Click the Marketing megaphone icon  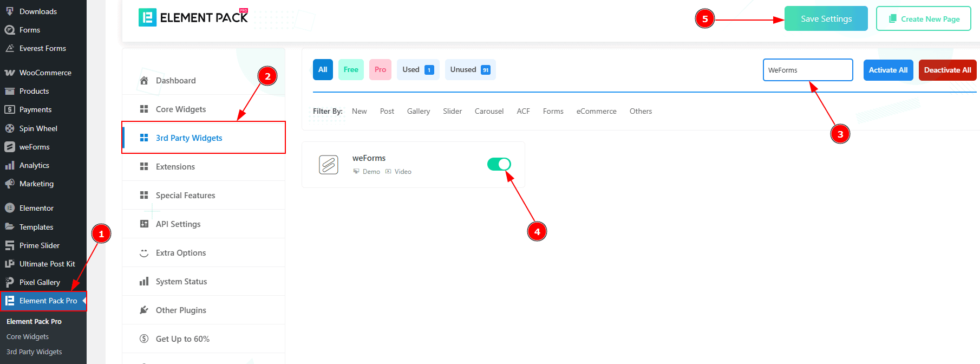coord(10,184)
